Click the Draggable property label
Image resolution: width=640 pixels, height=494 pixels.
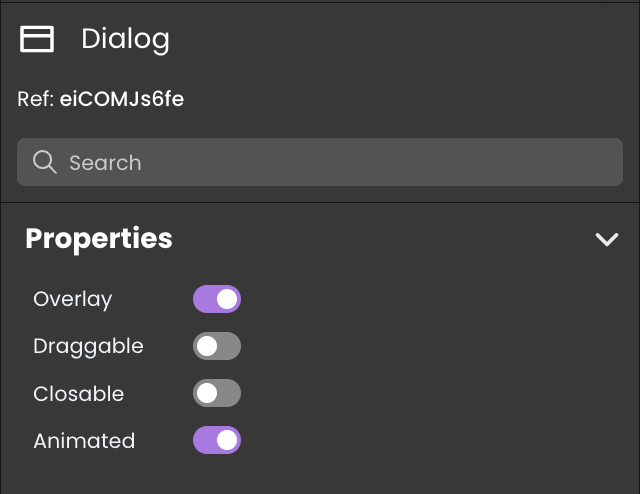[x=89, y=347]
